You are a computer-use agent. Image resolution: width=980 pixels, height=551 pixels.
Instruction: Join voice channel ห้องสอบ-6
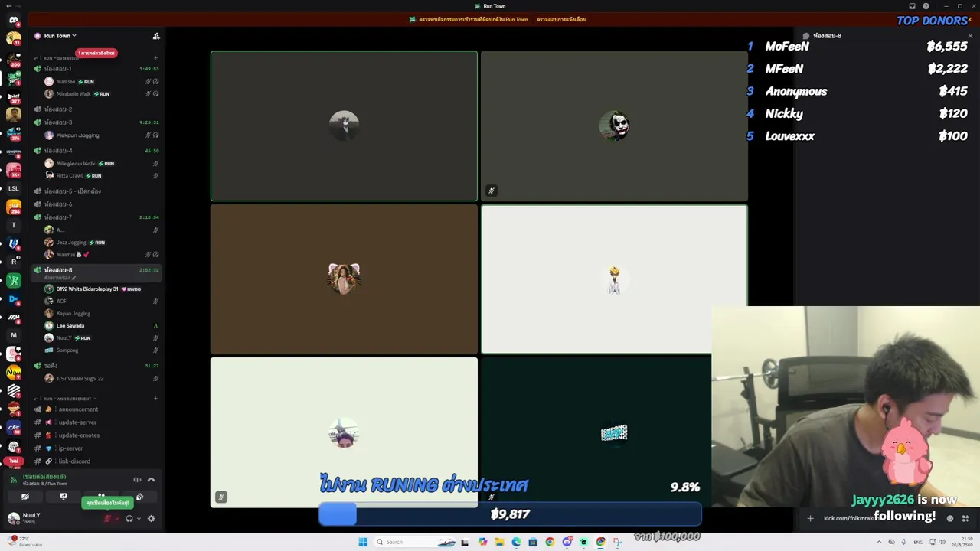96,204
